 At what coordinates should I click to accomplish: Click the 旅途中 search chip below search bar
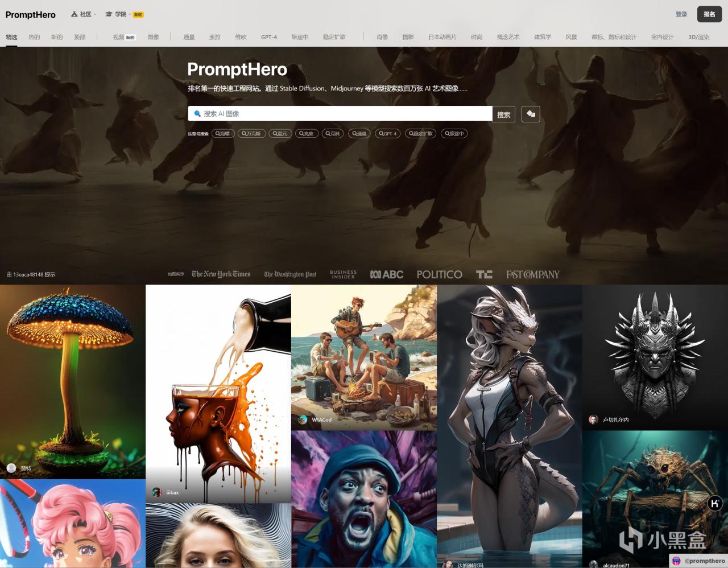[x=454, y=134]
